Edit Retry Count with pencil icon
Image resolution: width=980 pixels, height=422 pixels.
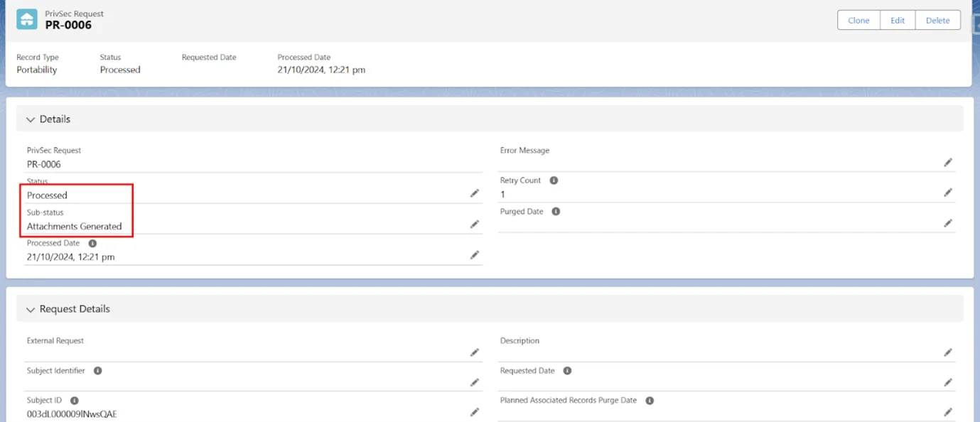tap(947, 193)
